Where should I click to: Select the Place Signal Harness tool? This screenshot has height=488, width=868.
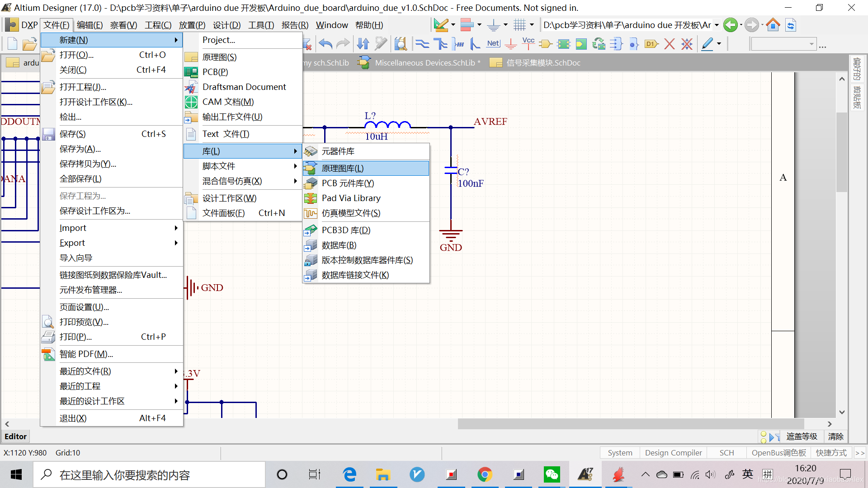click(458, 44)
